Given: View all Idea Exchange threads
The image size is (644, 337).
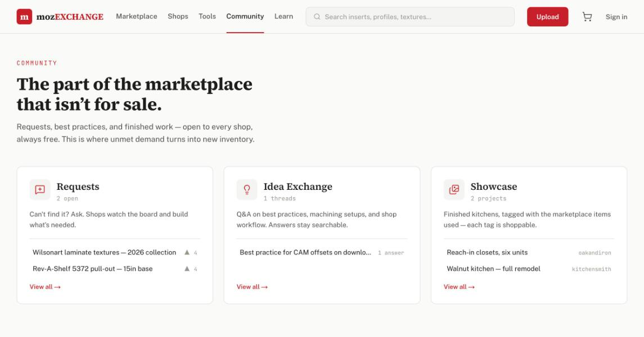Looking at the screenshot, I should click(252, 287).
